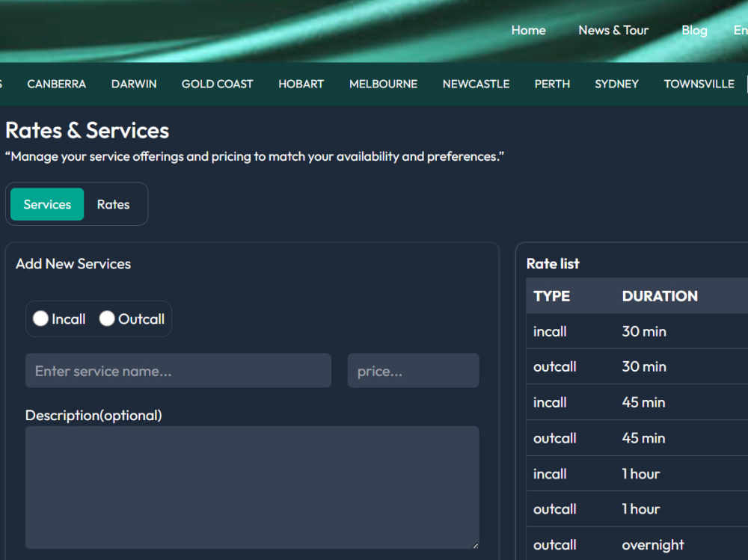Choose Perth city link
Screen dimensions: 748x560
pyautogui.click(x=552, y=84)
